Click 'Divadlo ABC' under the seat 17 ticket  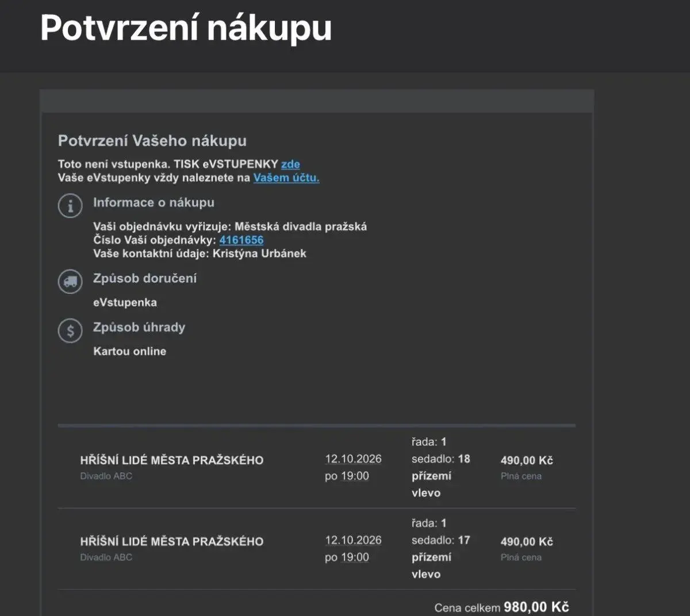106,557
